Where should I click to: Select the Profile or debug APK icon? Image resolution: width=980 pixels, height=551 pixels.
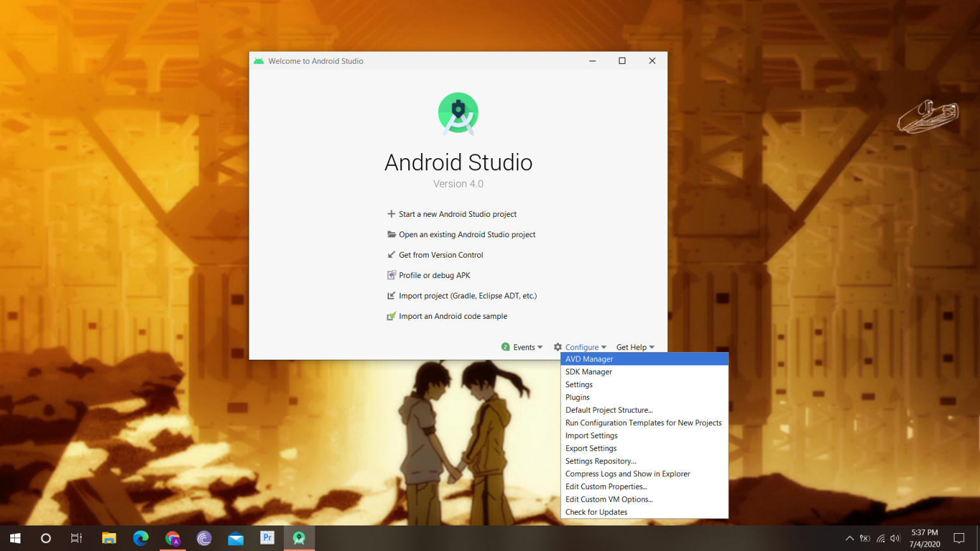click(x=391, y=275)
